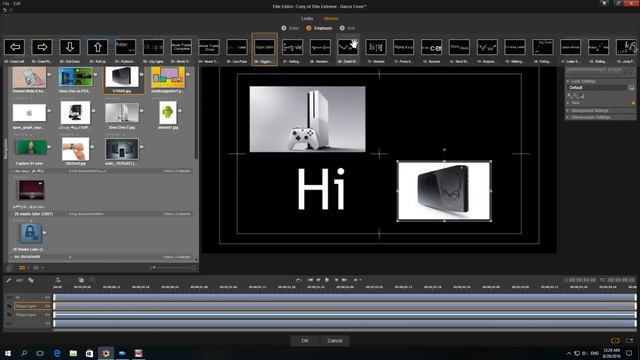Image resolution: width=640 pixels, height=360 pixels.
Task: Select the Enter motion radio button
Action: (284, 28)
